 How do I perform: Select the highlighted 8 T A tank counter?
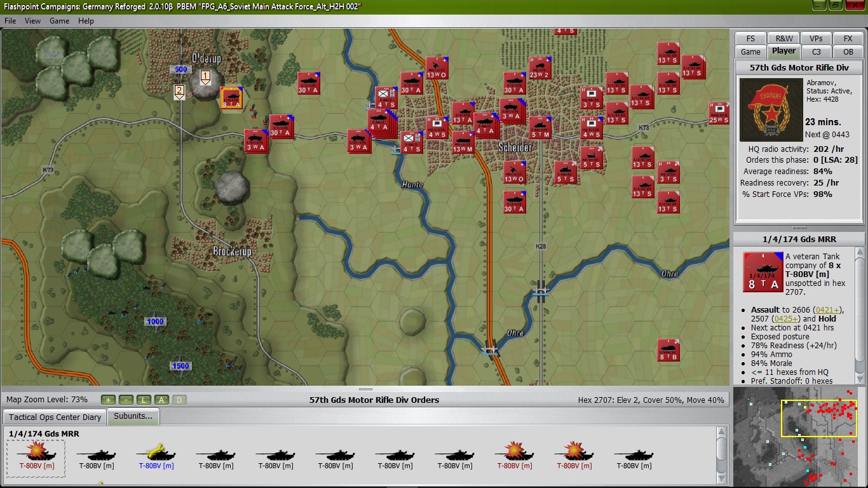coord(230,98)
